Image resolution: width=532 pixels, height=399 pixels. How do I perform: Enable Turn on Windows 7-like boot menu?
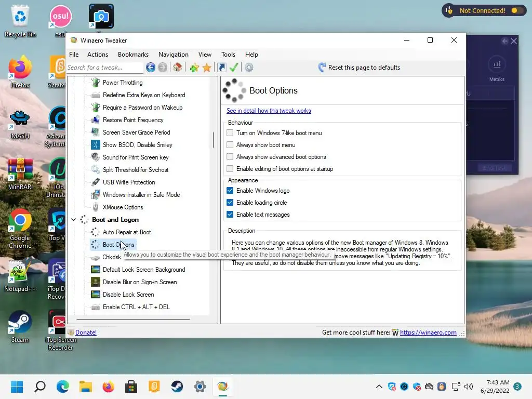click(x=230, y=132)
